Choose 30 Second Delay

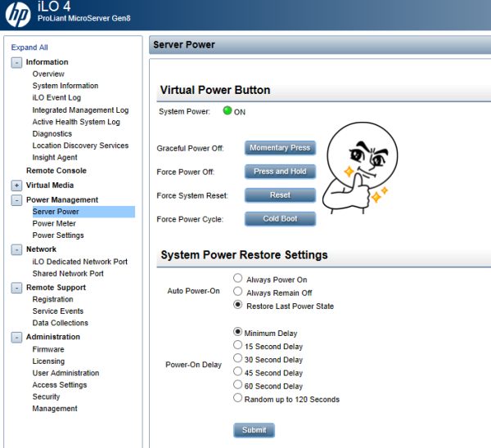(237, 358)
